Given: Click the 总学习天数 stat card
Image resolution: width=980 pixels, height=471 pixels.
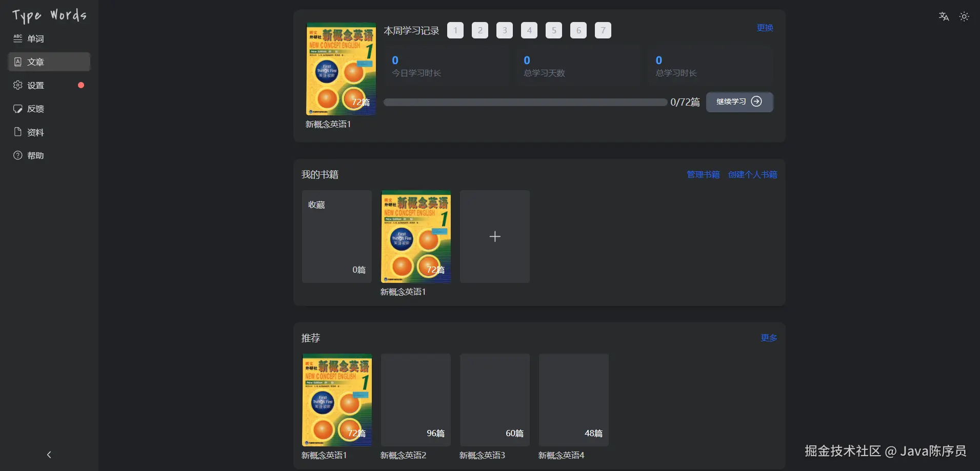Looking at the screenshot, I should (x=578, y=66).
